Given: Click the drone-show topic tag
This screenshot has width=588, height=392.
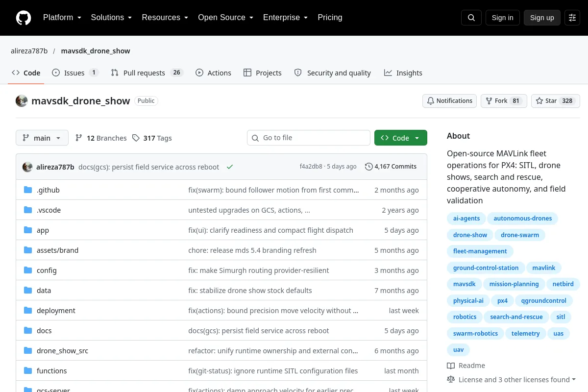Looking at the screenshot, I should pyautogui.click(x=470, y=235).
